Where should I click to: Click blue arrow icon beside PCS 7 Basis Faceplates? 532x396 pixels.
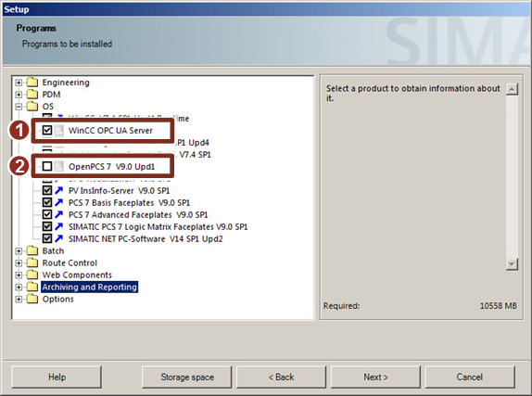click(x=59, y=203)
